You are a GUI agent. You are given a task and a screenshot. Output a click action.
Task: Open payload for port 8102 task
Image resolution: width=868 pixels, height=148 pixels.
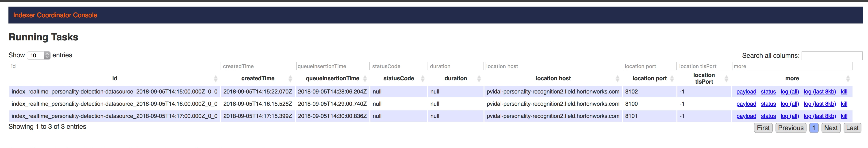coord(746,92)
